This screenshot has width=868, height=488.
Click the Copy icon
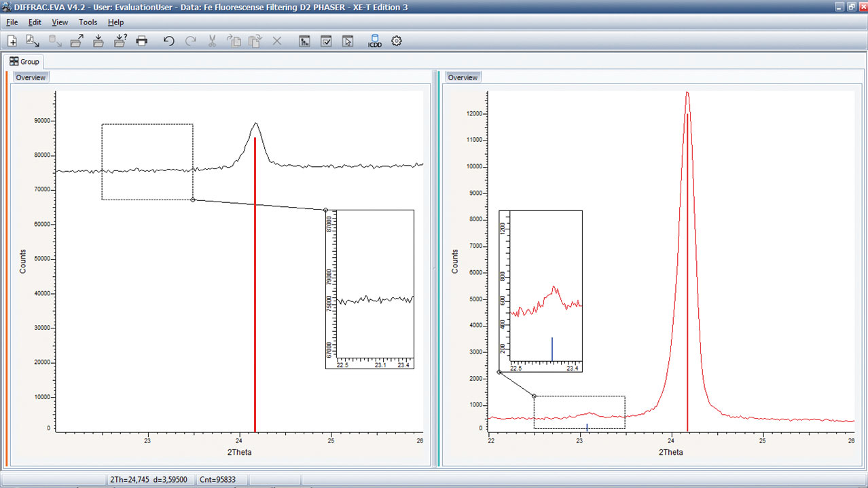234,41
